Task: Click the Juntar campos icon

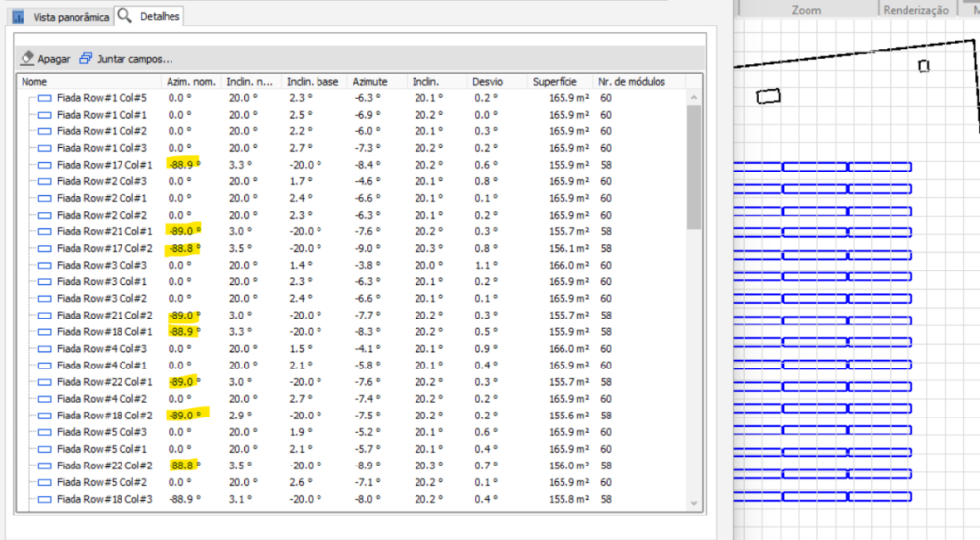Action: pyautogui.click(x=86, y=59)
